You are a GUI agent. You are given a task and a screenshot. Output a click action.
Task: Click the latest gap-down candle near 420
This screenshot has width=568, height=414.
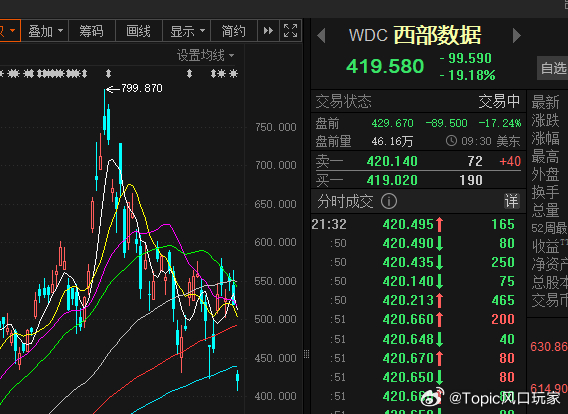point(238,379)
